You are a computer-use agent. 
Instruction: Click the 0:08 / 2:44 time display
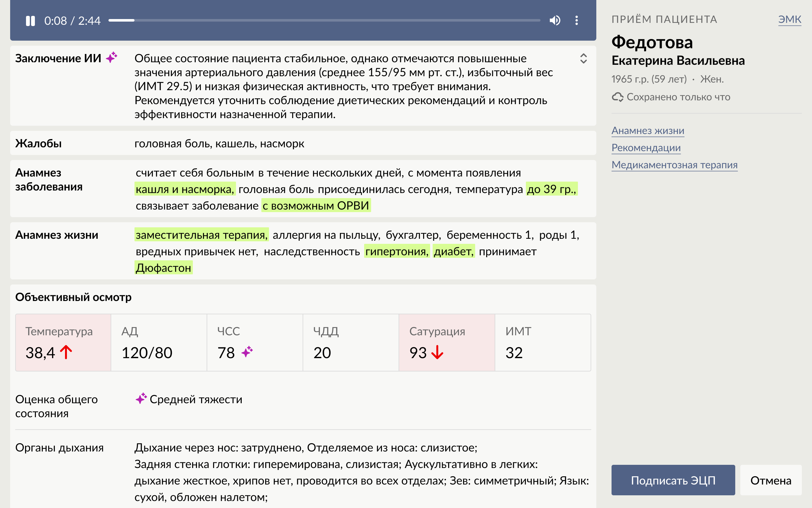click(x=72, y=21)
